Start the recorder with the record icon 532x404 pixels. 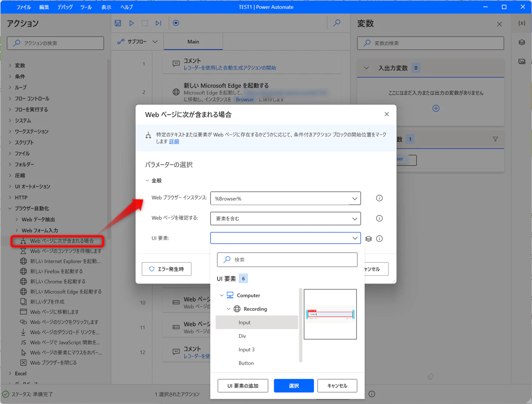[176, 23]
